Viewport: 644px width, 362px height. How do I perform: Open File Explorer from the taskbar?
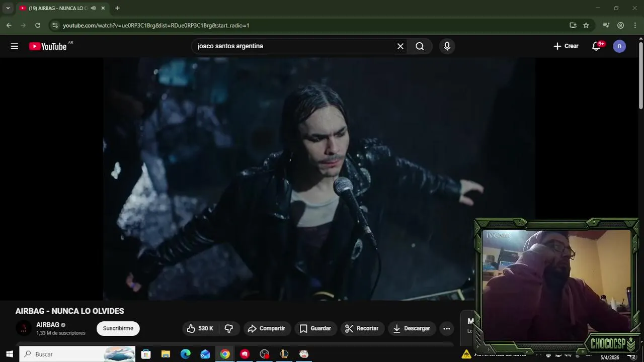coord(166,354)
